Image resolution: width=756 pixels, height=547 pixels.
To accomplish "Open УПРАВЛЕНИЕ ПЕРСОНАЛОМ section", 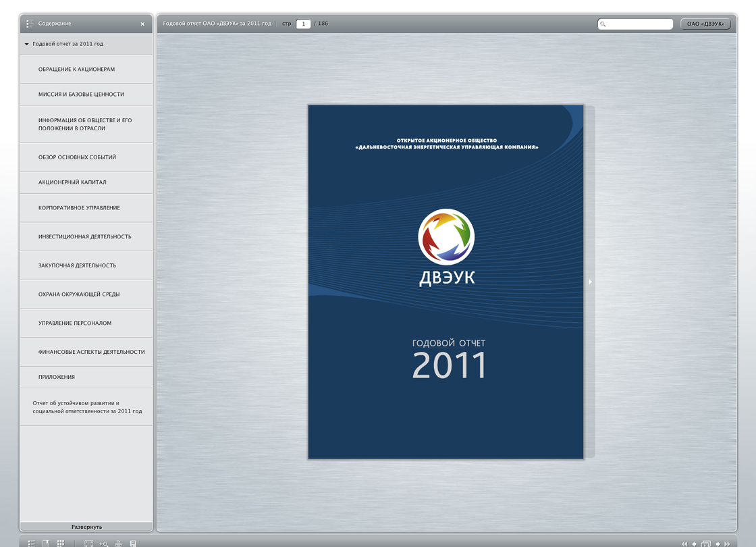I will [86, 323].
